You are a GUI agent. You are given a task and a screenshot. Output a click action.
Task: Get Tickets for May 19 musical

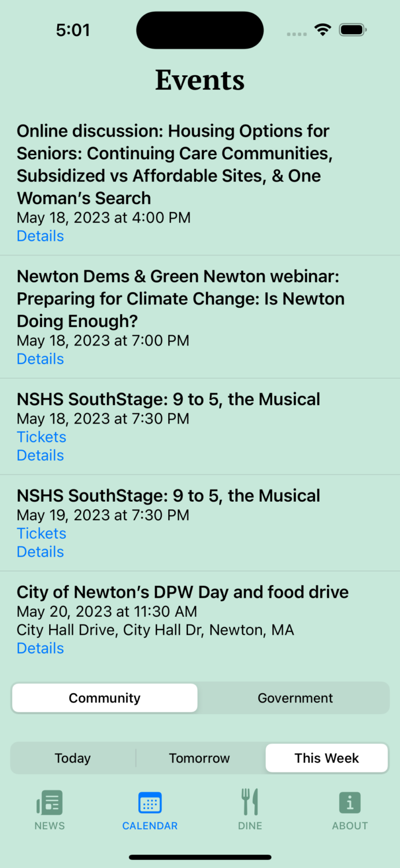coord(42,534)
